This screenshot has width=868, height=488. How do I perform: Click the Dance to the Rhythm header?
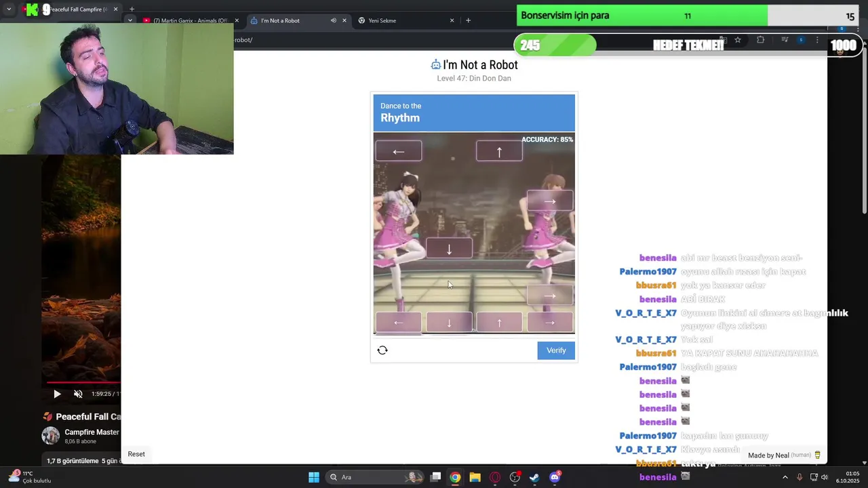point(474,113)
